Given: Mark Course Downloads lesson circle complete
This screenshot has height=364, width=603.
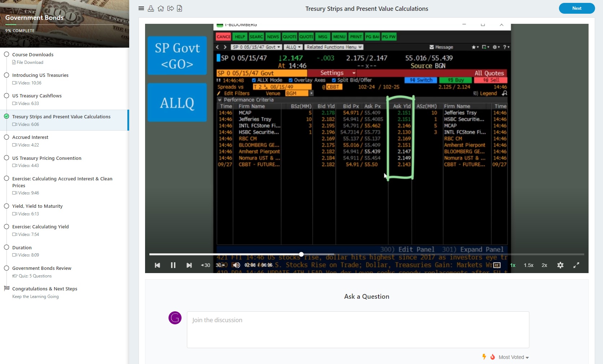Looking at the screenshot, I should 6,54.
